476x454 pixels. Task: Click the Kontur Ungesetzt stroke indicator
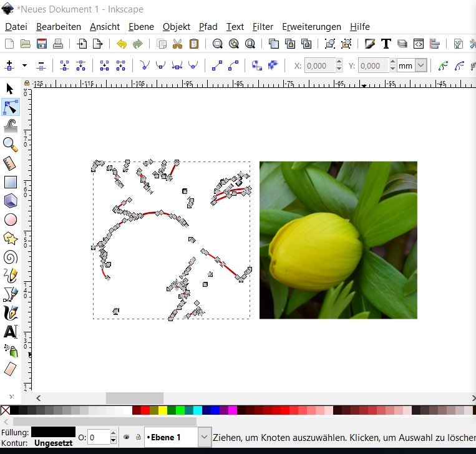(53, 443)
